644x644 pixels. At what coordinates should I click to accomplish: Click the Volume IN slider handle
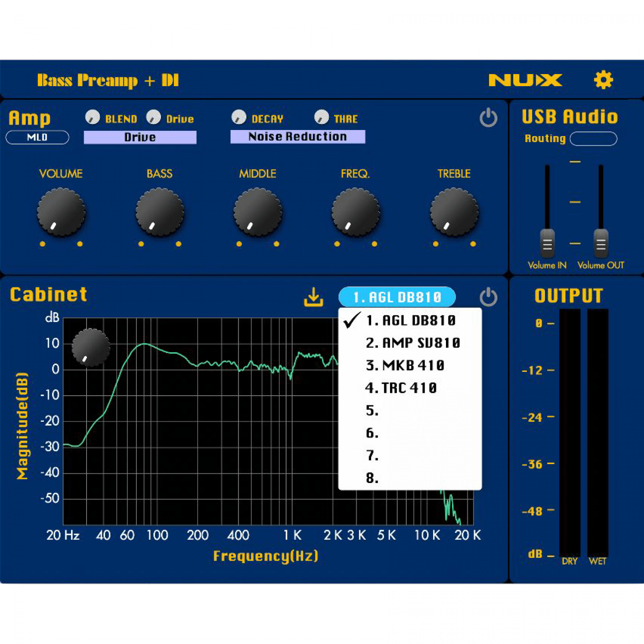(x=547, y=243)
